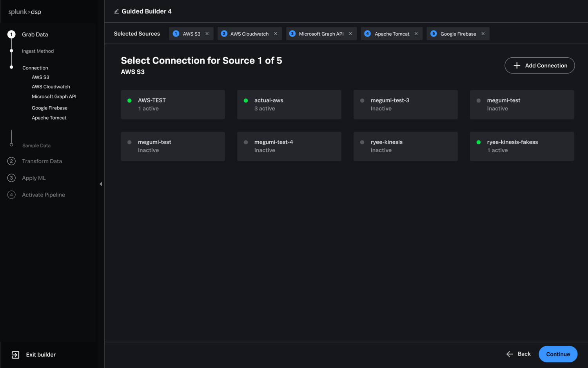Open step 4 Activate Pipeline

pyautogui.click(x=44, y=195)
